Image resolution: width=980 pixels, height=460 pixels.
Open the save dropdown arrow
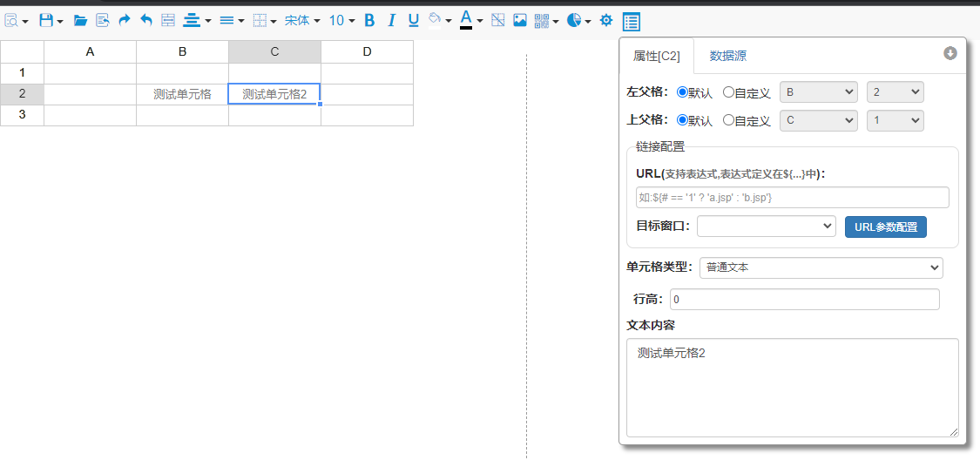click(x=60, y=22)
